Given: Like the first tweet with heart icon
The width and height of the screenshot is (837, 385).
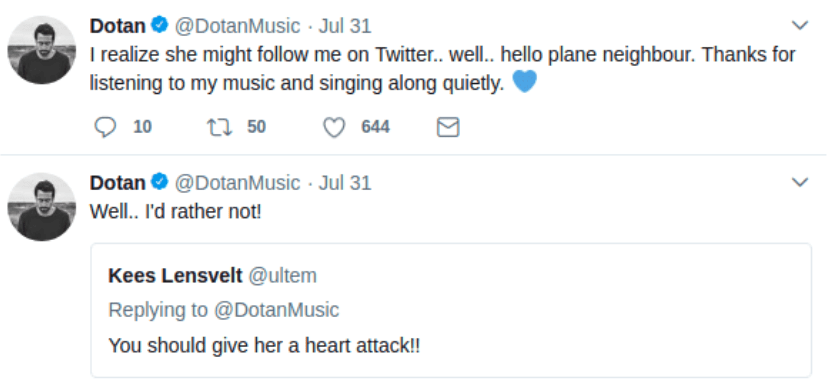Looking at the screenshot, I should pos(335,127).
